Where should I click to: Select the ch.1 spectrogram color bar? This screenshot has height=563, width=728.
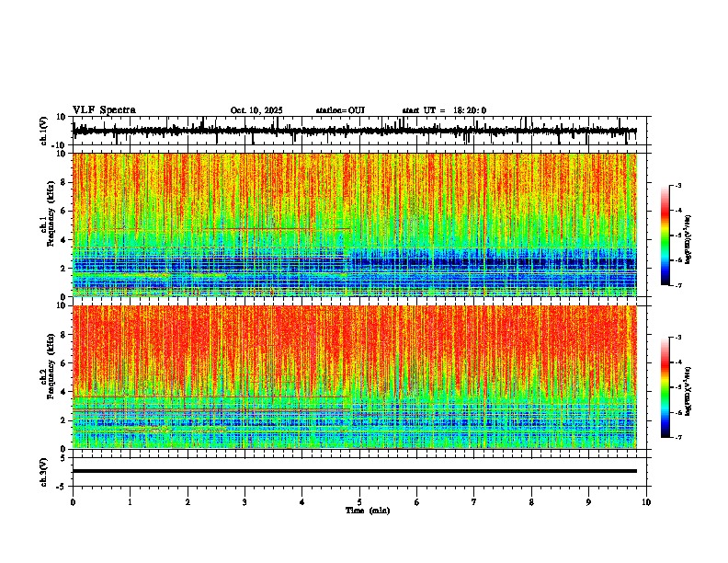(665, 236)
